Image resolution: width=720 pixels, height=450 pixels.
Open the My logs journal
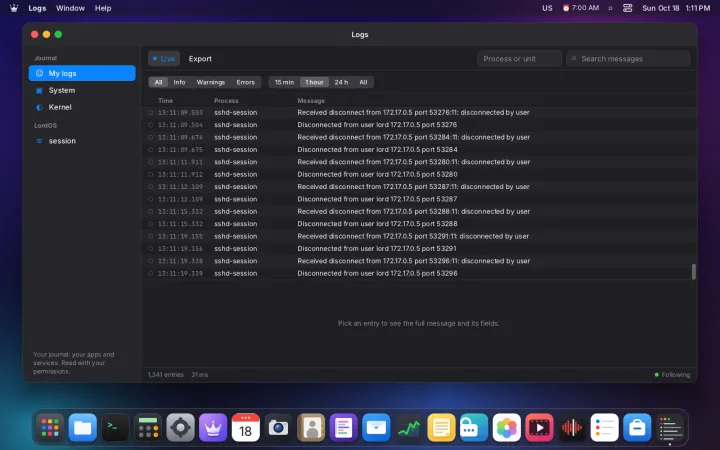82,73
